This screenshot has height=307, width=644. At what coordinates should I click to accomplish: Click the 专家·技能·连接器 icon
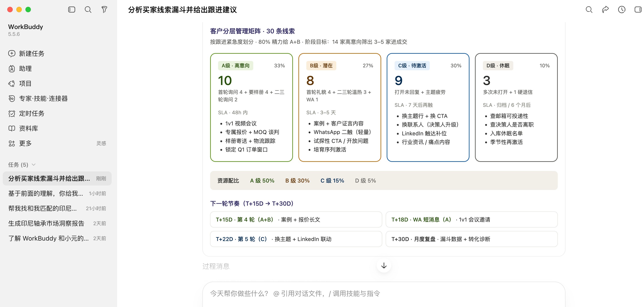coord(12,98)
